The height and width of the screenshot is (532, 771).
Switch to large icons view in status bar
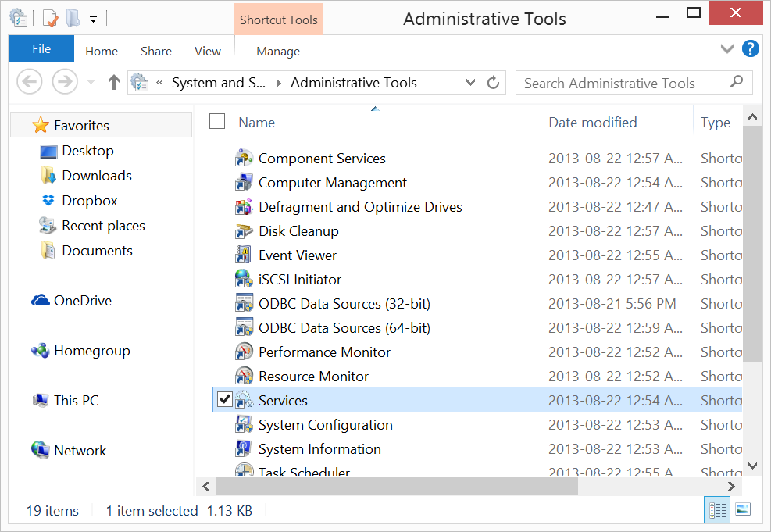pyautogui.click(x=743, y=510)
